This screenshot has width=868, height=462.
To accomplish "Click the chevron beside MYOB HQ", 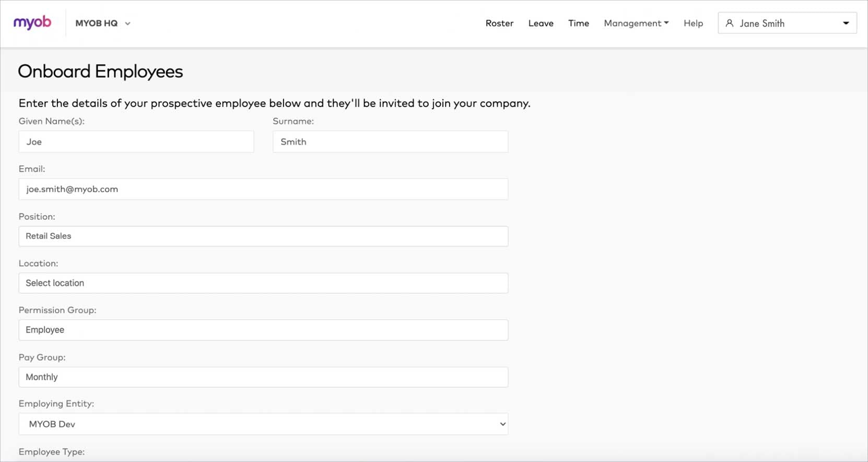I will coord(127,24).
